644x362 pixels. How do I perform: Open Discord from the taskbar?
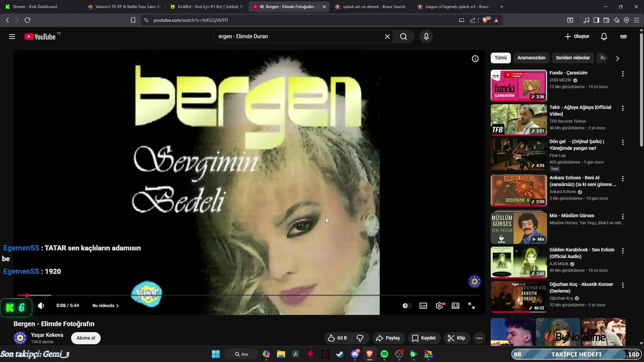tap(355, 354)
